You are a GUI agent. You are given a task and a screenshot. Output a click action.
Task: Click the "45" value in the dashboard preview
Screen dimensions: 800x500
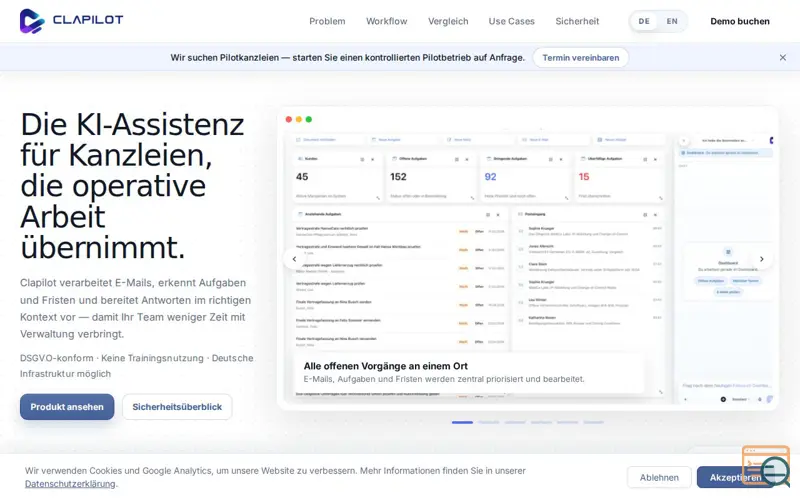point(302,177)
